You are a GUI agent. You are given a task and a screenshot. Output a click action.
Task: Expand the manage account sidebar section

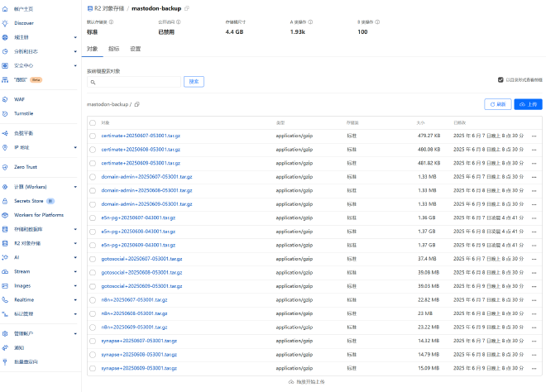click(75, 333)
